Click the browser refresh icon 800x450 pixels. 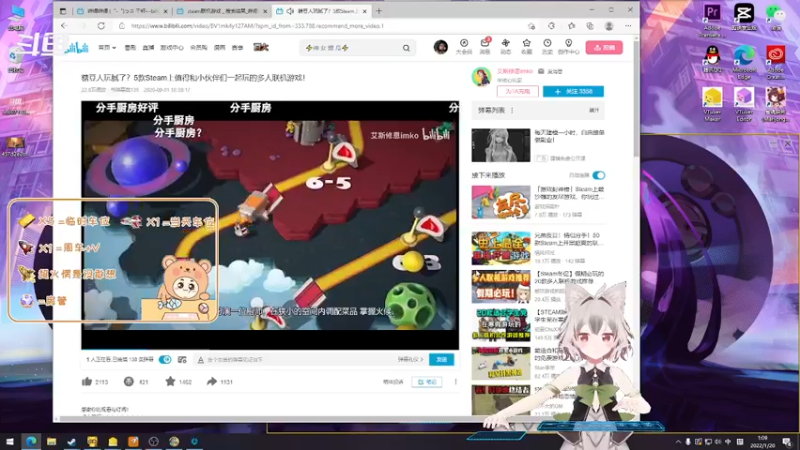(x=101, y=26)
